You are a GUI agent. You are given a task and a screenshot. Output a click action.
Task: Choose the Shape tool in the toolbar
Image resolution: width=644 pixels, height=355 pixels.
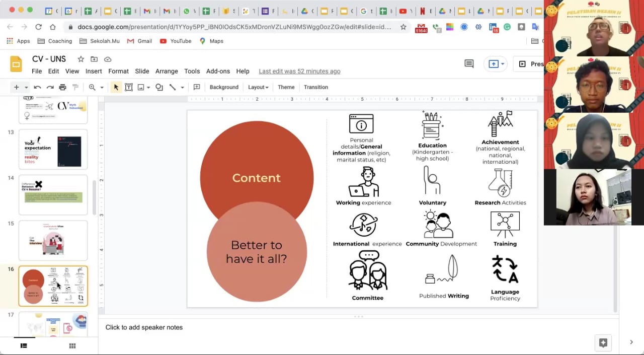pos(159,87)
